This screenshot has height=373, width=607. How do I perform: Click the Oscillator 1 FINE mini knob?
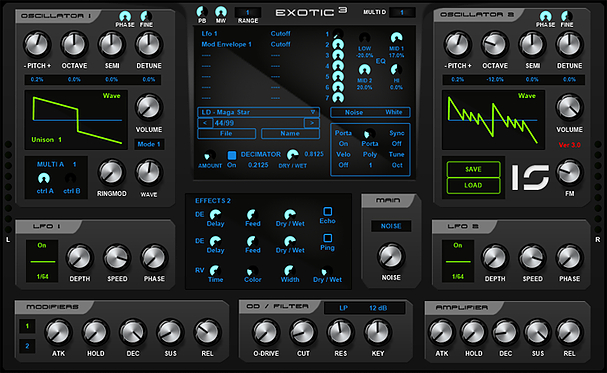point(146,16)
